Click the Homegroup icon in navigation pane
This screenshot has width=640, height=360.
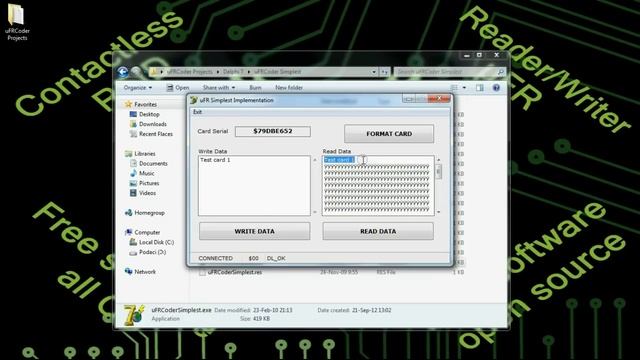pos(128,213)
